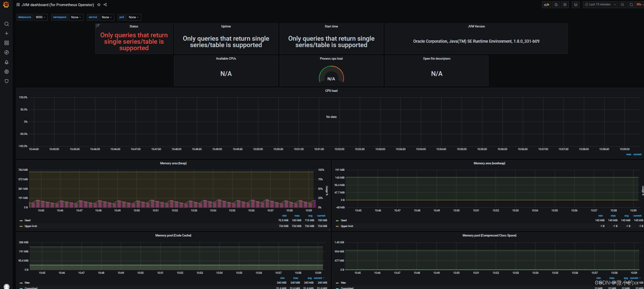
Task: Open the 9090 datasource dropdown
Action: pyautogui.click(x=41, y=17)
